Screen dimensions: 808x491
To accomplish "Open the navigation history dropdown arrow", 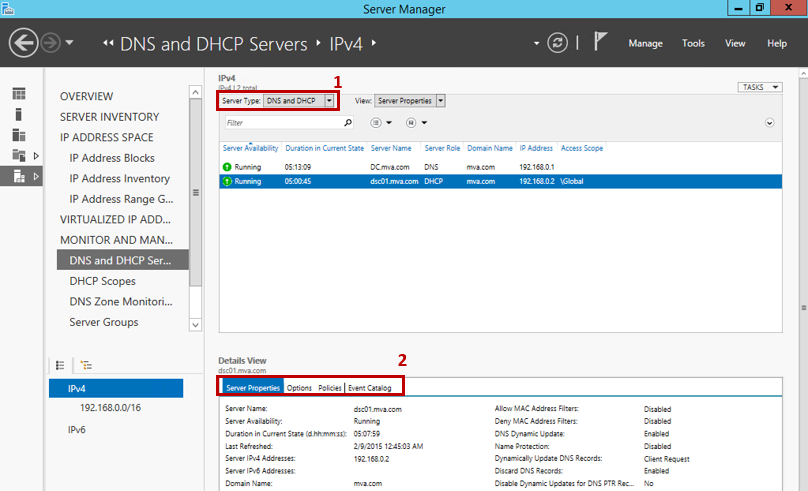I will tap(70, 43).
